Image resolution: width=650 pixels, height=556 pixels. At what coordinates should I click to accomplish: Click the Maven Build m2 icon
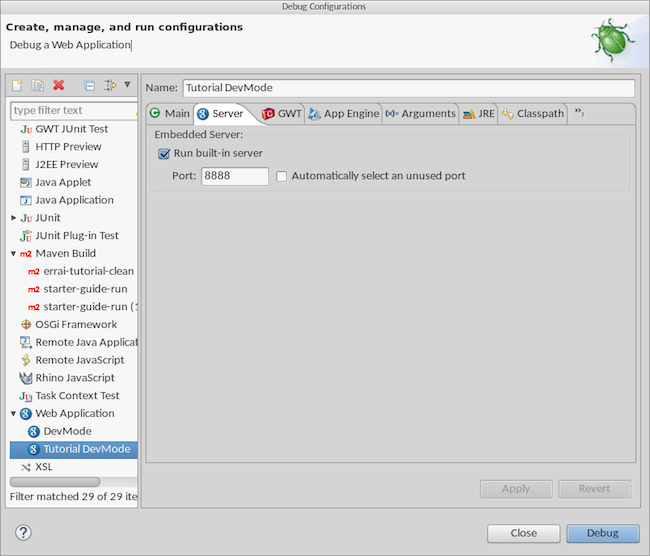tap(26, 254)
